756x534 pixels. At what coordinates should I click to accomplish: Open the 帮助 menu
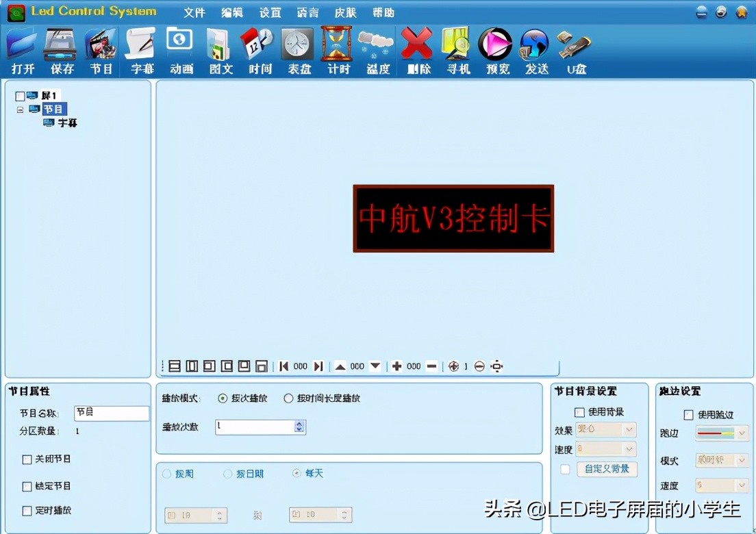click(383, 12)
